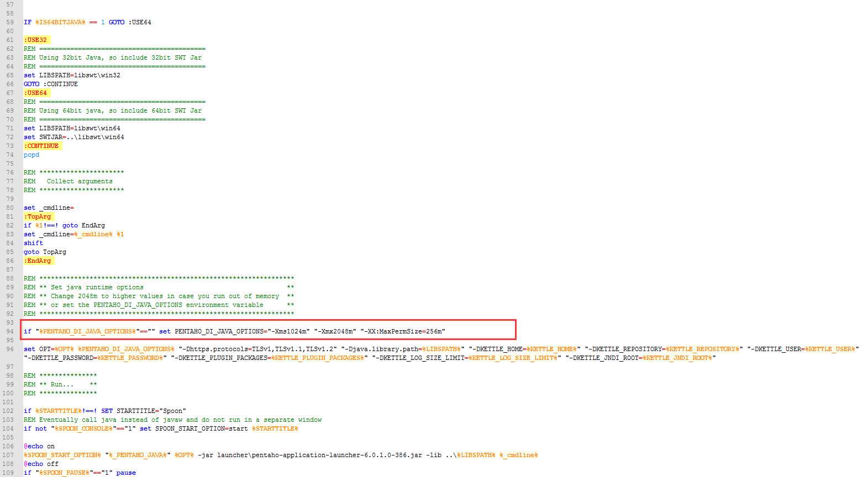This screenshot has width=868, height=477.
Task: Click the 'Set java runtime options' comment
Action: (97, 287)
